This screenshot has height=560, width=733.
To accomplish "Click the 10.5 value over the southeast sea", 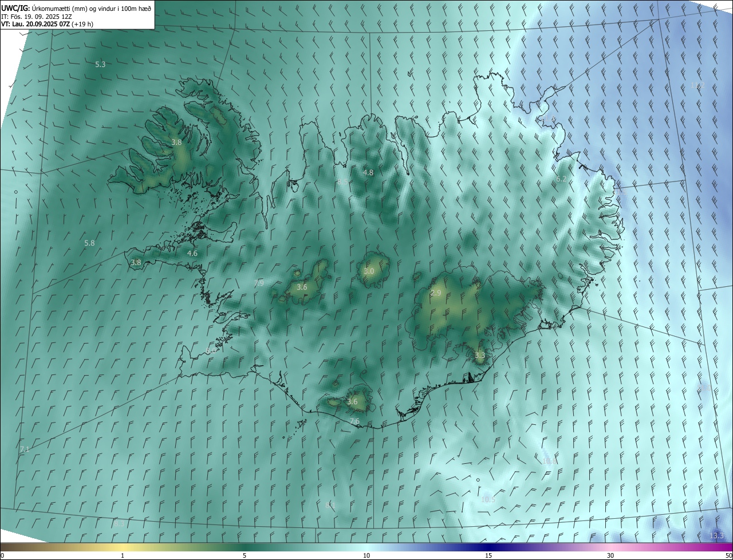I will [488, 499].
